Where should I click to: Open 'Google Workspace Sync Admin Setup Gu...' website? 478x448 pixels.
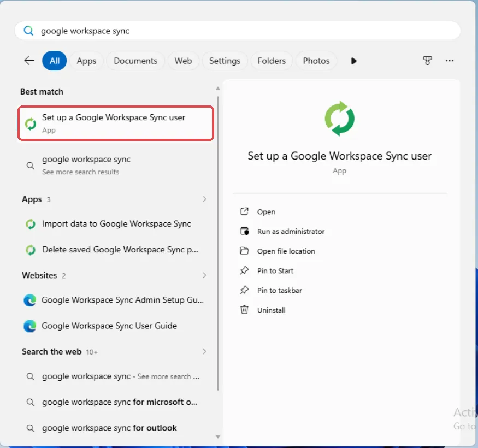pyautogui.click(x=115, y=300)
